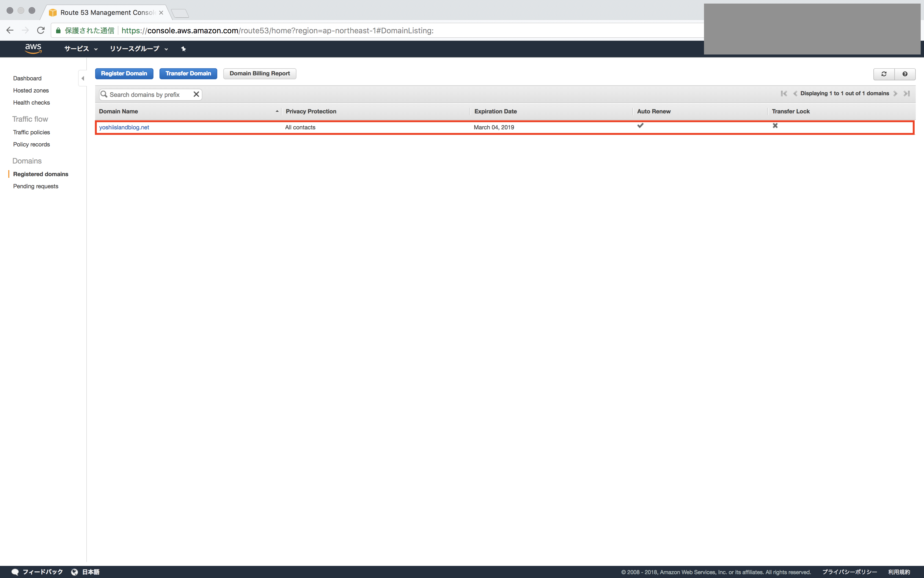Click the feedback speech bubble icon
This screenshot has height=578, width=924.
(15, 572)
